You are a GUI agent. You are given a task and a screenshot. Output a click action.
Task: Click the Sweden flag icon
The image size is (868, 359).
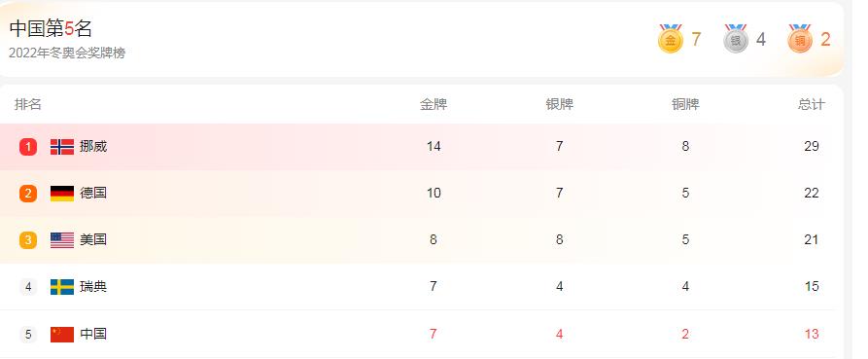[62, 286]
